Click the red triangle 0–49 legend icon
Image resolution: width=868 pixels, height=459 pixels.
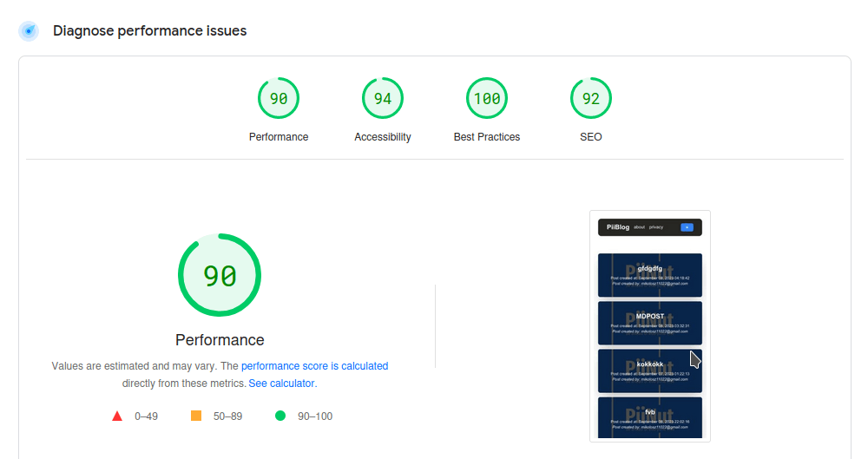[117, 416]
